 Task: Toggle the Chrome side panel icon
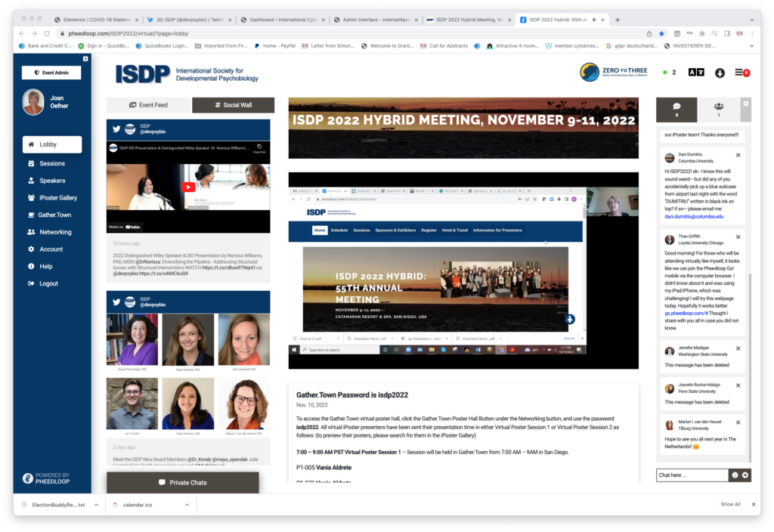click(727, 33)
